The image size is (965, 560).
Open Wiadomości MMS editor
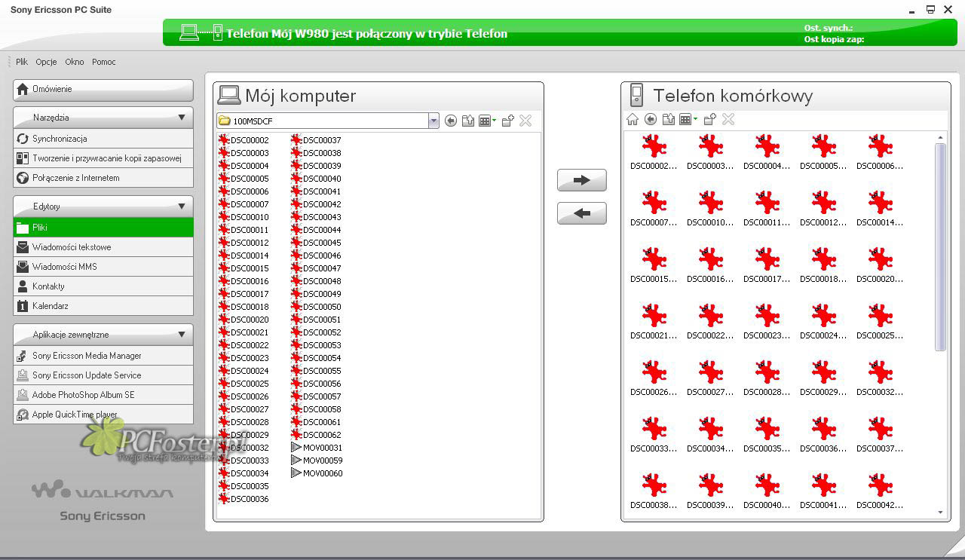coord(103,267)
